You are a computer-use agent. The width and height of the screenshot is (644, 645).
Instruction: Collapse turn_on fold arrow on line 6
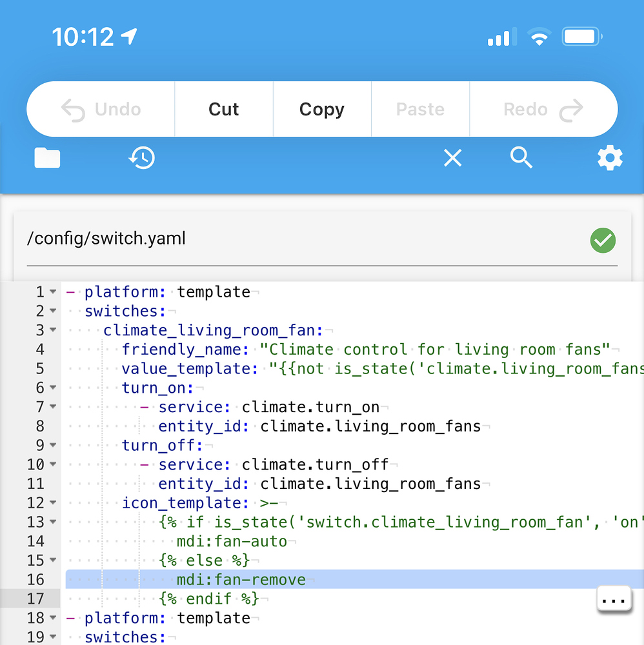point(53,388)
